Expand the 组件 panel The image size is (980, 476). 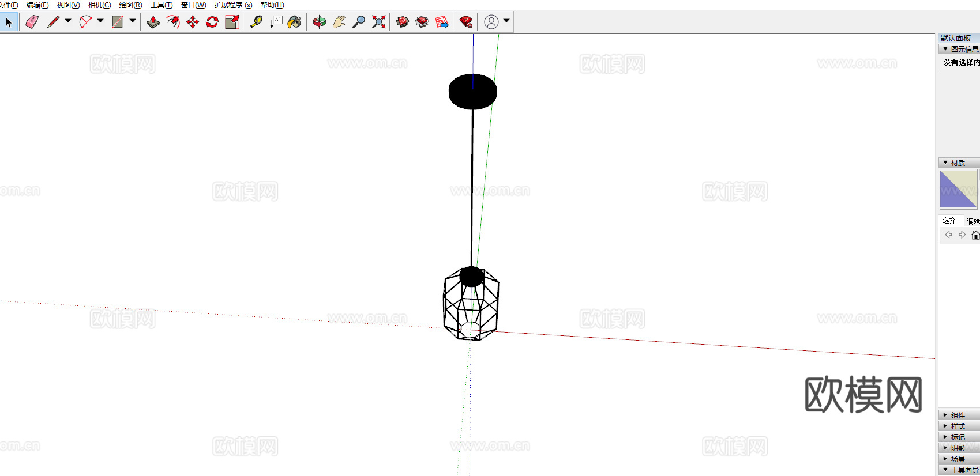[945, 415]
